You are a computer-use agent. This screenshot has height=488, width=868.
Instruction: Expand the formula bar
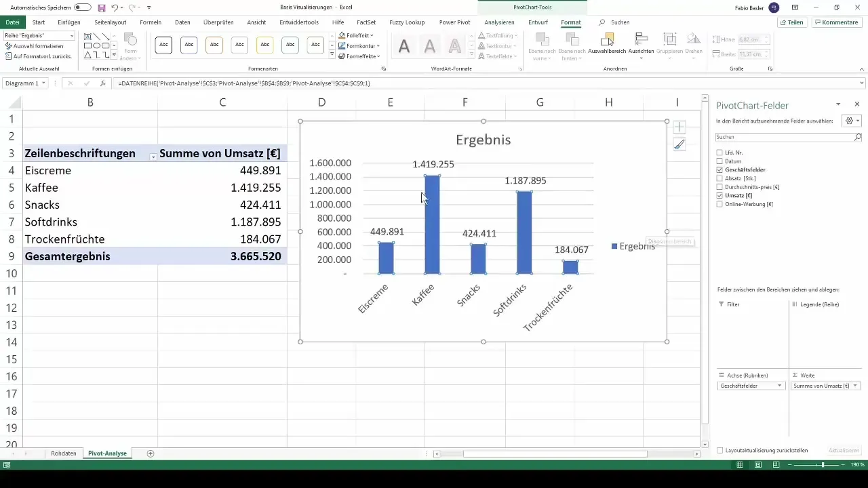pos(862,83)
